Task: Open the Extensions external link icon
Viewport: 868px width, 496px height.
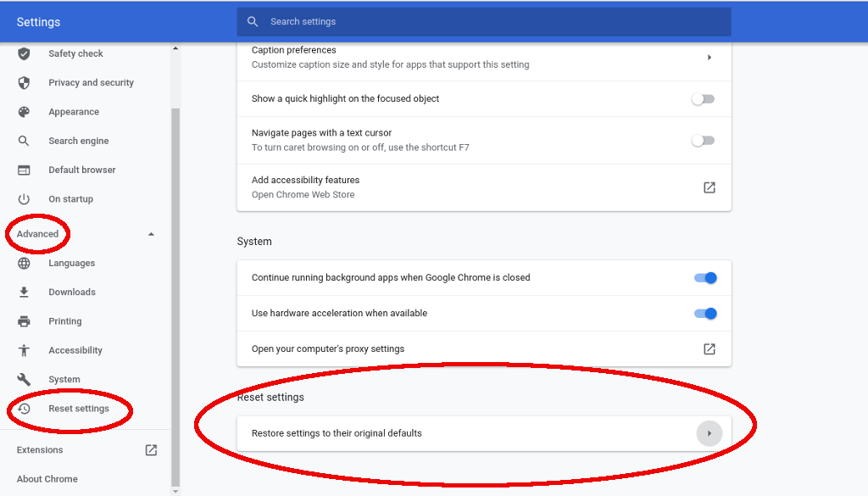Action: click(151, 450)
